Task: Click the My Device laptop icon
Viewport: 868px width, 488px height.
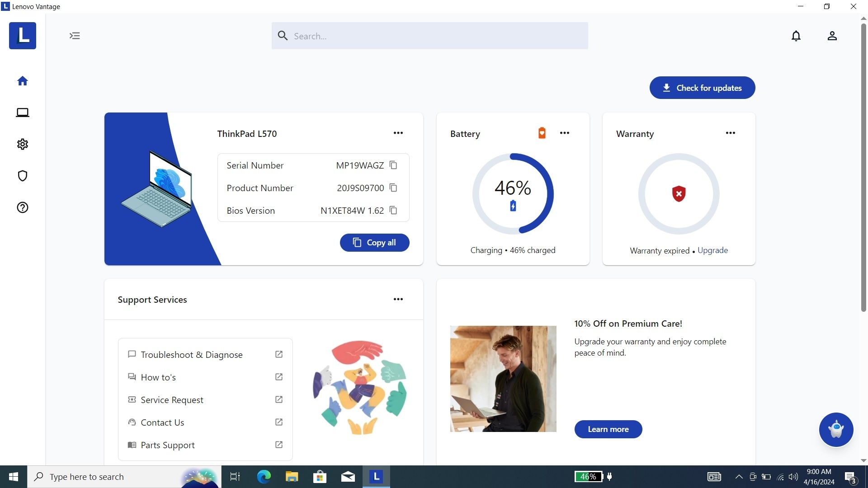Action: (22, 112)
